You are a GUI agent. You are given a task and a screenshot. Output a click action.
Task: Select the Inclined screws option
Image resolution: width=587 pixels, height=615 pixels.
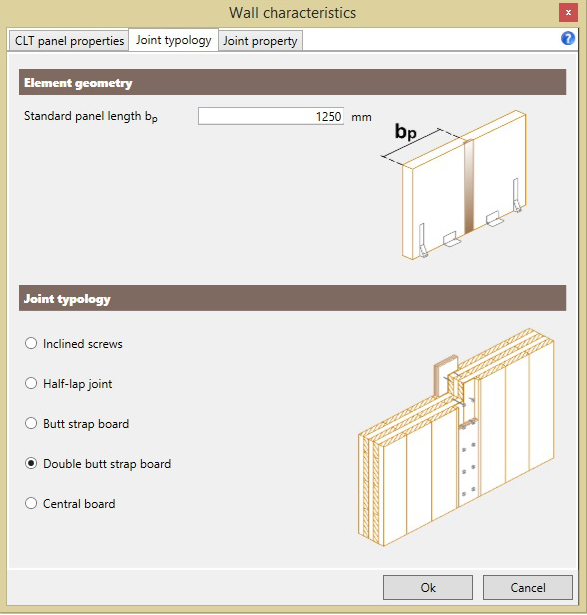click(74, 344)
